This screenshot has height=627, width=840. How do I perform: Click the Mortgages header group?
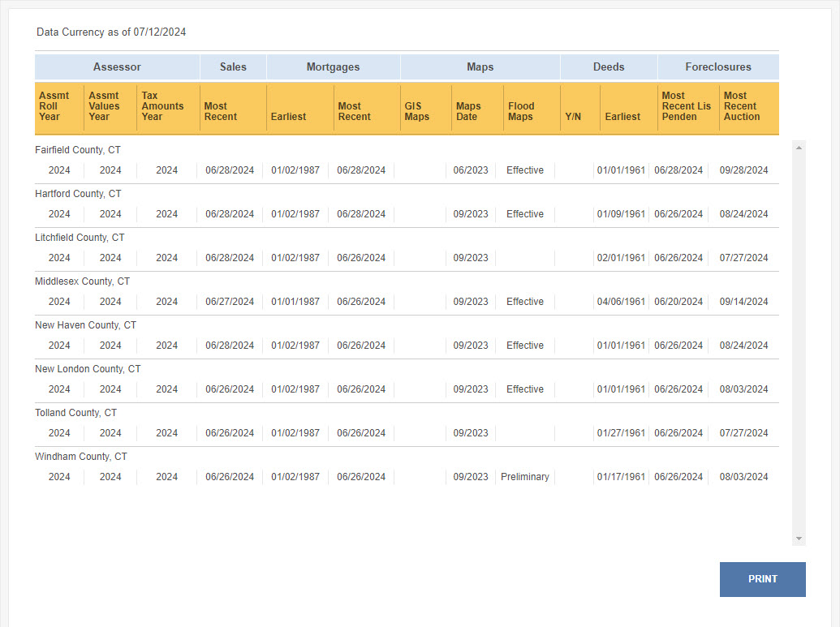[x=334, y=67]
